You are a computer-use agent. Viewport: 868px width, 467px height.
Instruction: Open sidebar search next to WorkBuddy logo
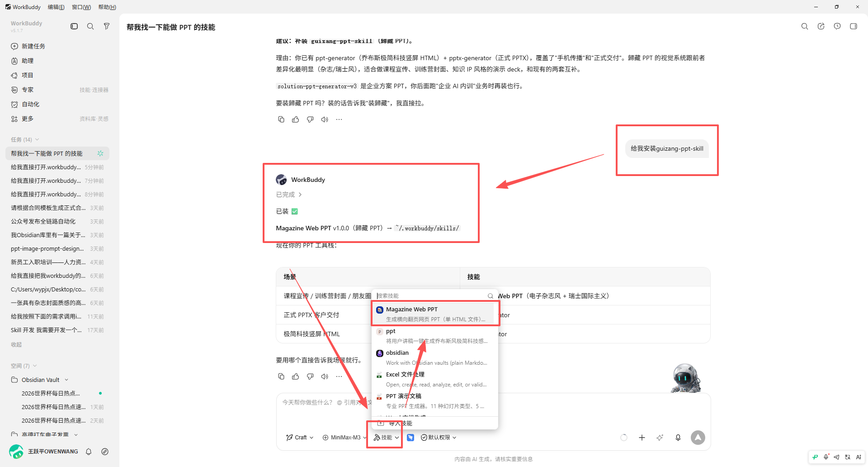click(x=90, y=26)
